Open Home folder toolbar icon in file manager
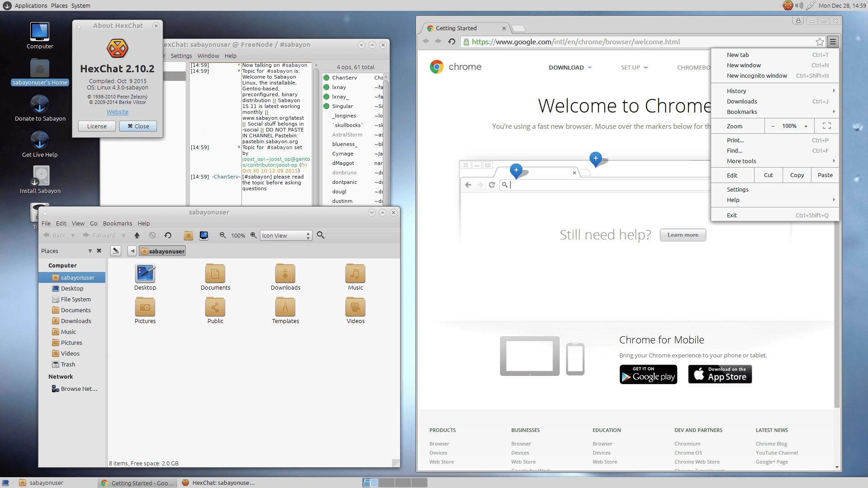868x488 pixels. [x=189, y=235]
